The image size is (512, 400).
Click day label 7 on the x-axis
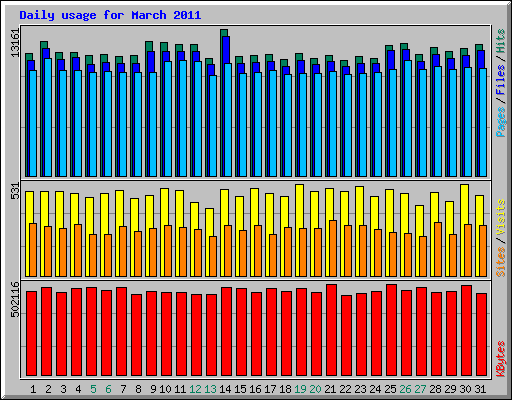pyautogui.click(x=123, y=389)
